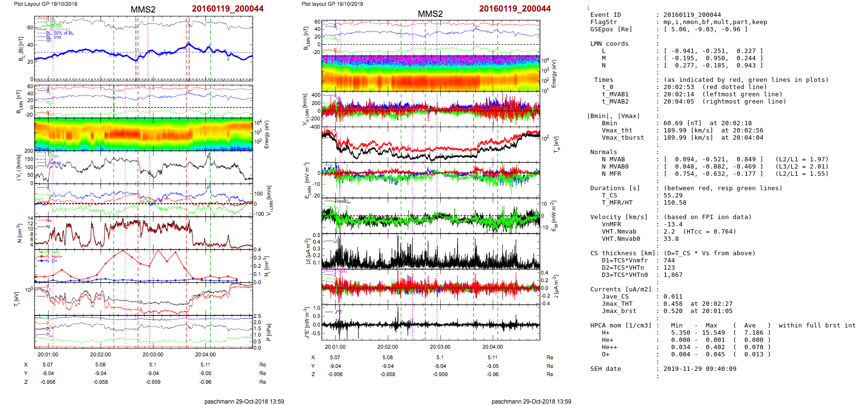The height and width of the screenshot is (405, 868).
Task: Click the LMN coords heading
Action: click(609, 44)
